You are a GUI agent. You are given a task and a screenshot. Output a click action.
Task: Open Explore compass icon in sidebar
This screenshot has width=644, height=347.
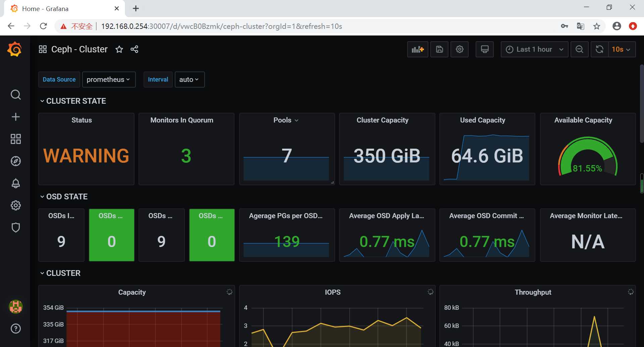[16, 161]
